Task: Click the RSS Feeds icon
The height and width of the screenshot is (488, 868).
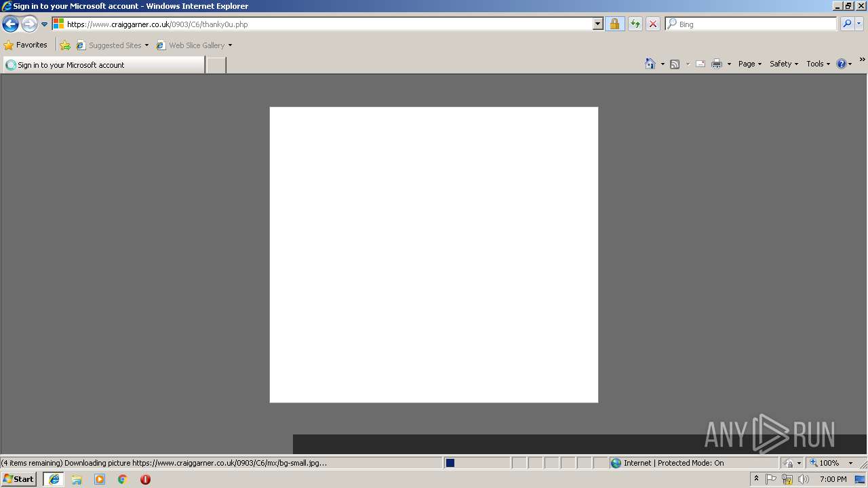Action: pos(675,64)
